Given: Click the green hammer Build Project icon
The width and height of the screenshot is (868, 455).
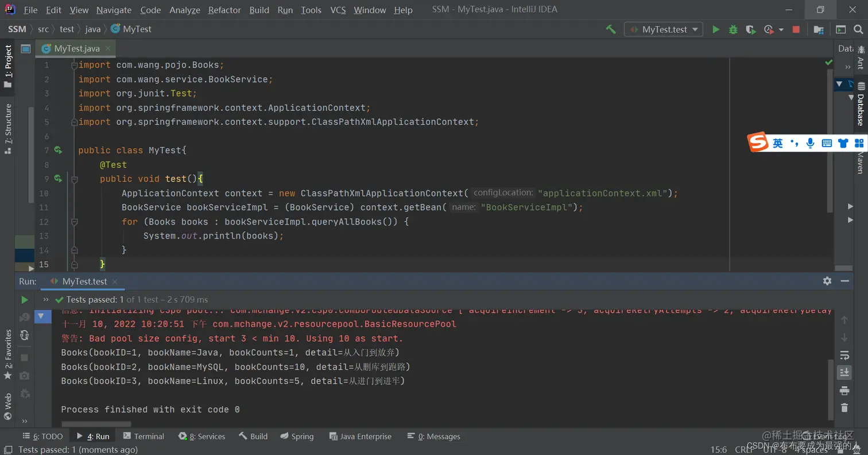Looking at the screenshot, I should click(x=611, y=29).
